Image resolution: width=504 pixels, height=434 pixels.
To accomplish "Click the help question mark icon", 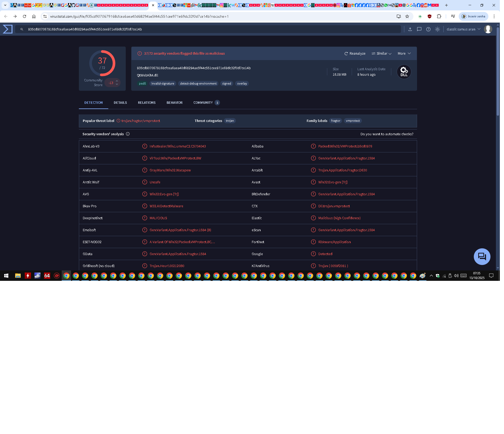I will point(428,29).
